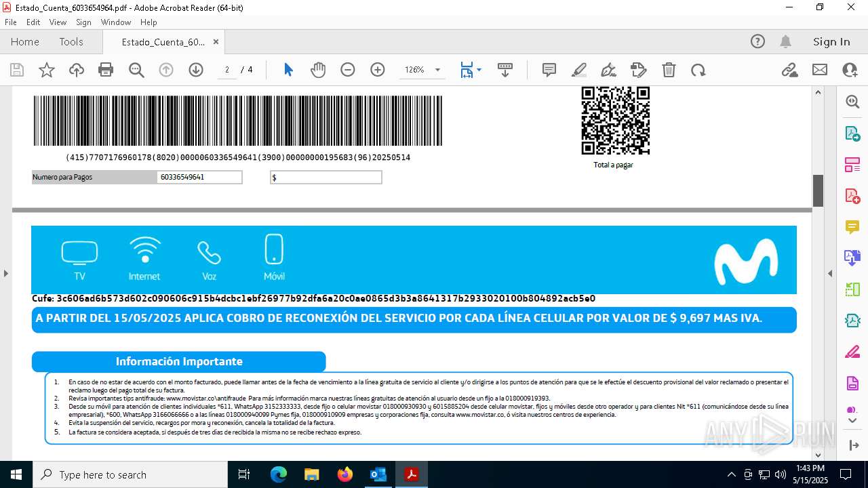Select the Estado_Cuenta document tab
This screenshot has width=868, height=488.
(x=163, y=42)
